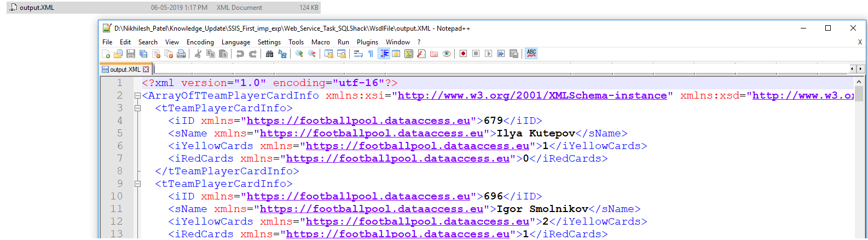This screenshot has width=868, height=240.
Task: Open the View menu
Action: pos(172,42)
